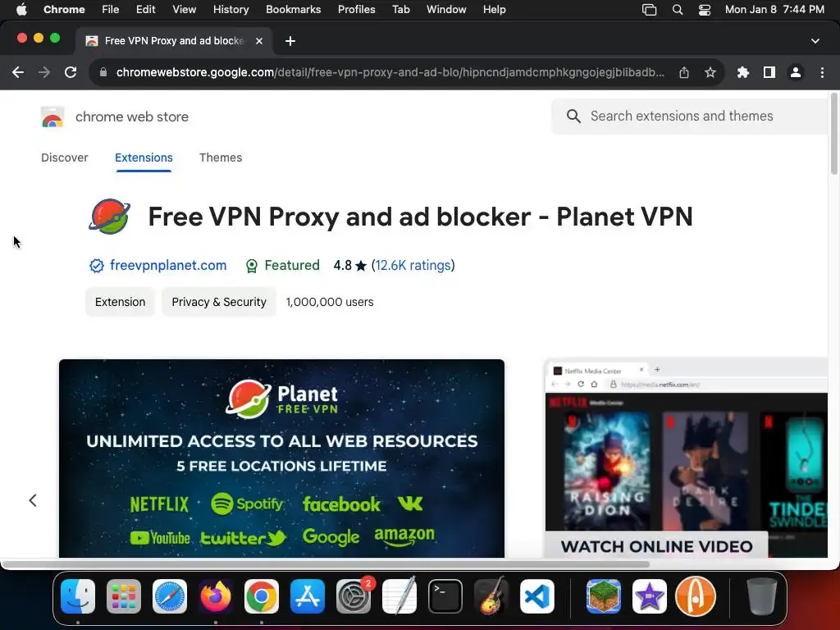Open Control Center in menu bar

[x=705, y=10]
